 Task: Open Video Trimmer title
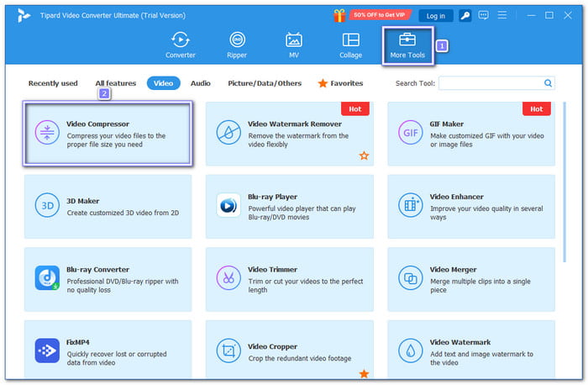pyautogui.click(x=273, y=270)
